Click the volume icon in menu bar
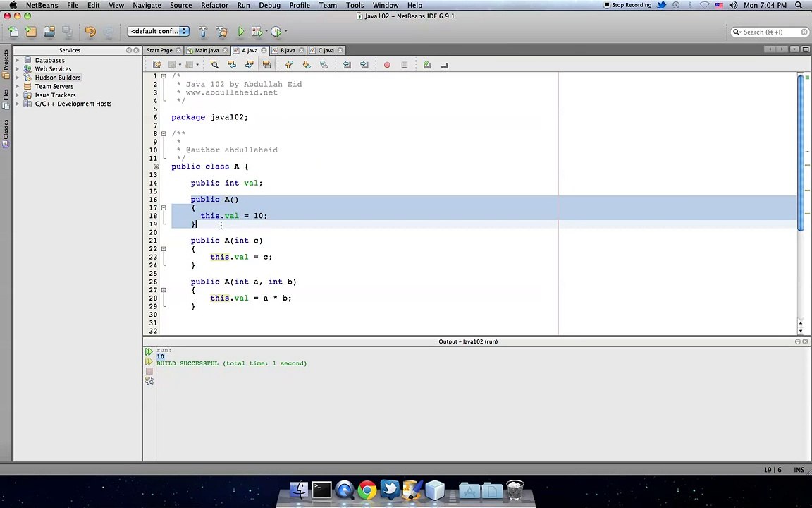The width and height of the screenshot is (812, 508). (733, 5)
